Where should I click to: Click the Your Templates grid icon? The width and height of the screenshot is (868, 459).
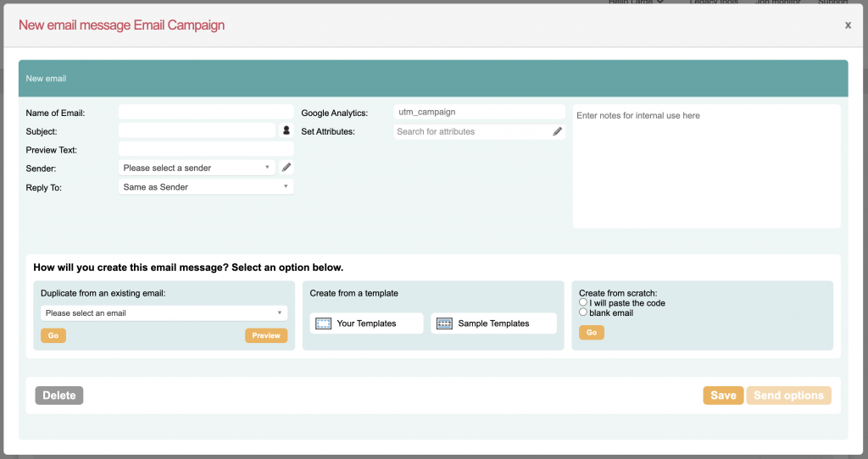pos(324,324)
